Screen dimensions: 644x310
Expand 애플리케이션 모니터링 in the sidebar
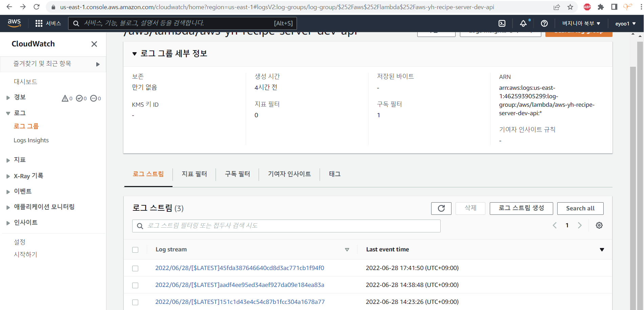8,207
